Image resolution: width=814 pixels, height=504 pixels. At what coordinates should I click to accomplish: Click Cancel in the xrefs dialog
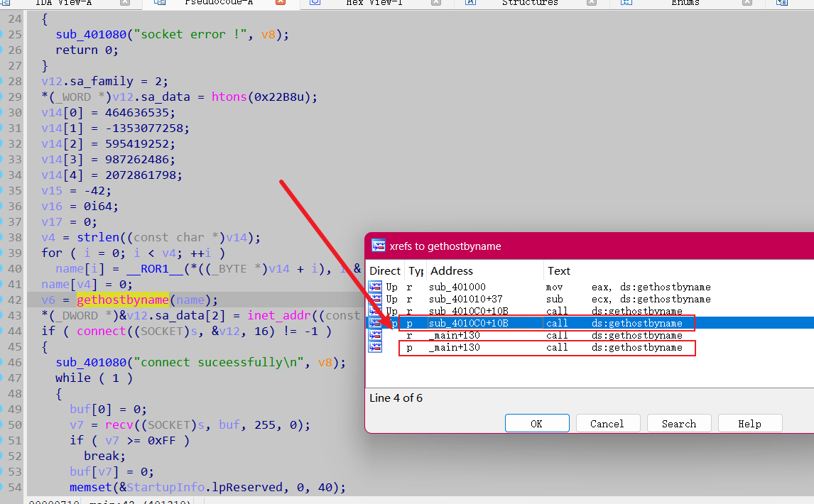[607, 424]
